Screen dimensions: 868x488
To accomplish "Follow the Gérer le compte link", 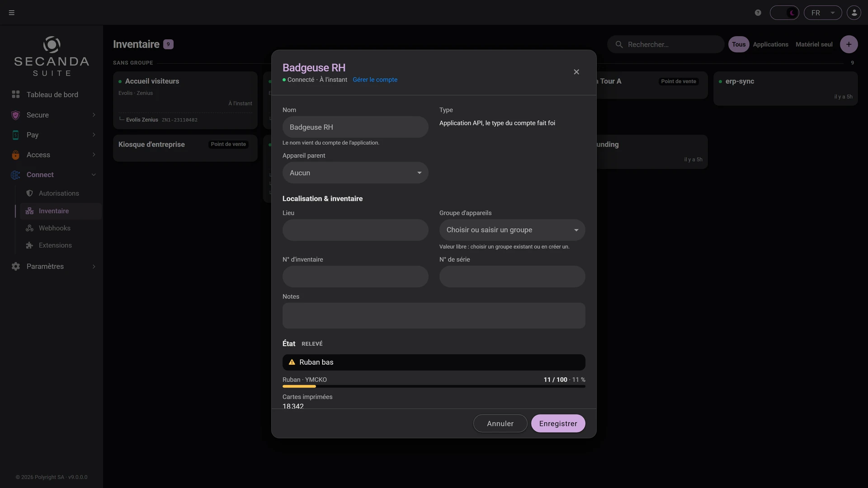I will [x=375, y=80].
